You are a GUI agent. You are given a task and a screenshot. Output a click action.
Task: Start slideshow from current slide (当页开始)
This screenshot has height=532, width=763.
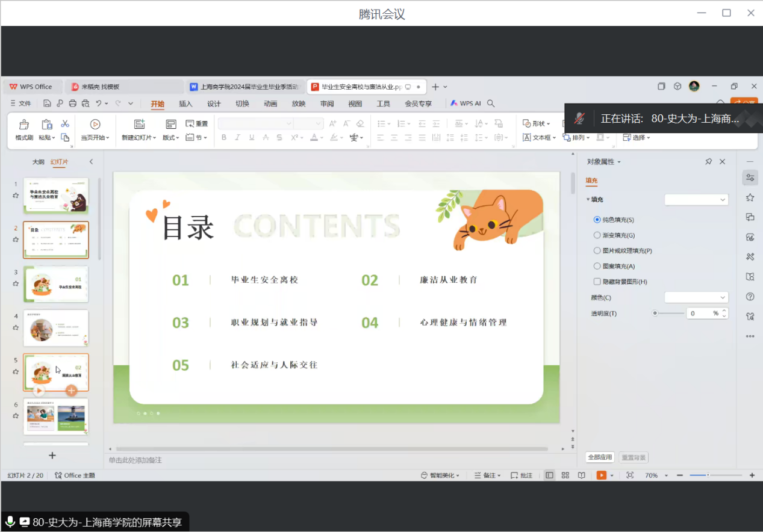[x=95, y=125]
